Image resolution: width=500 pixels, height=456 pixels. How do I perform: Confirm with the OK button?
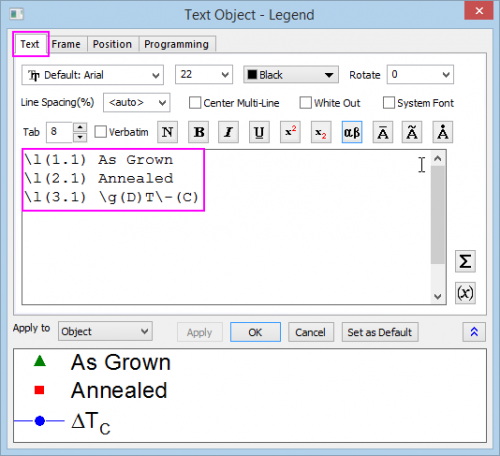(255, 332)
